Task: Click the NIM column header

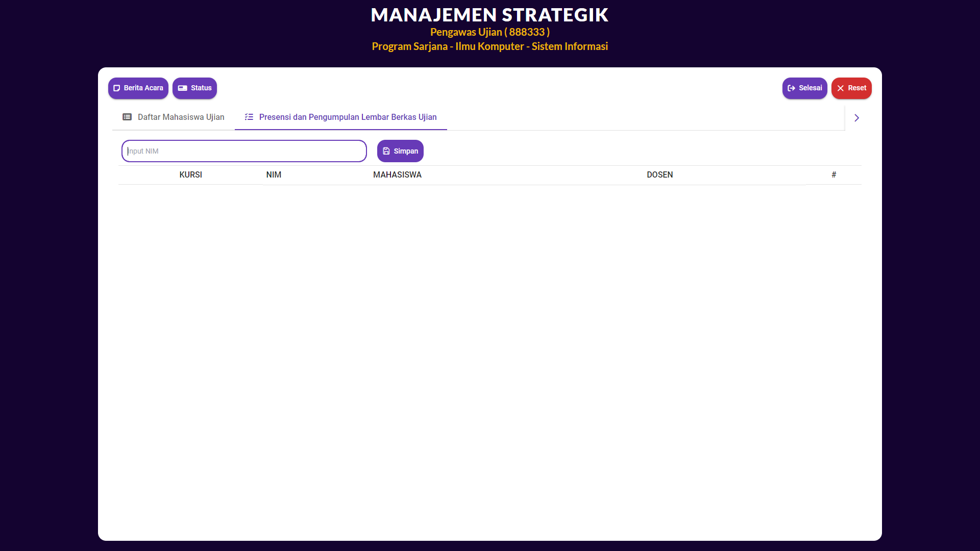Action: [x=274, y=175]
